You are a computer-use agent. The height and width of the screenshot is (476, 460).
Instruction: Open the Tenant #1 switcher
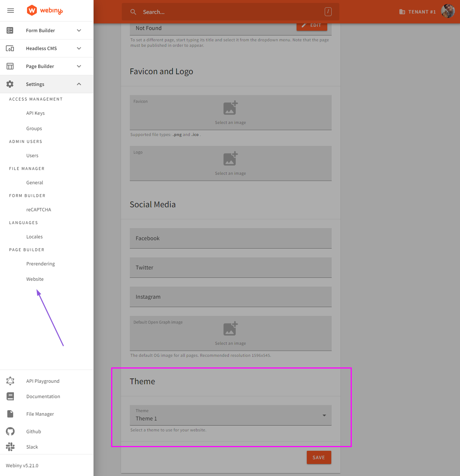point(417,12)
